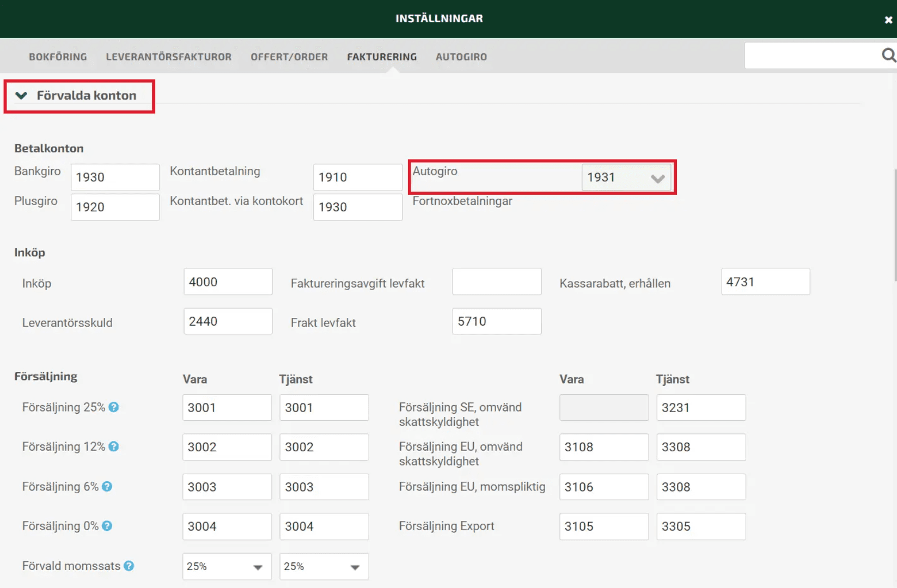The width and height of the screenshot is (897, 588).
Task: Edit the Leverantörsskuld account field
Action: click(x=228, y=321)
